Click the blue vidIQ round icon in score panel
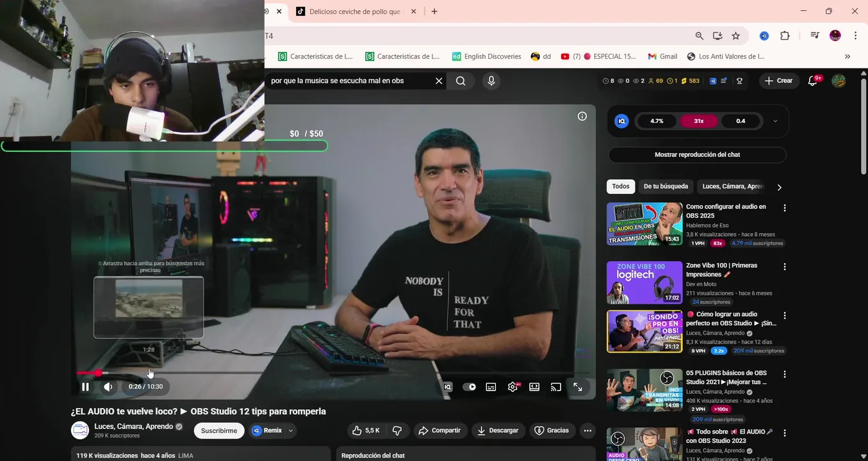 click(x=621, y=121)
